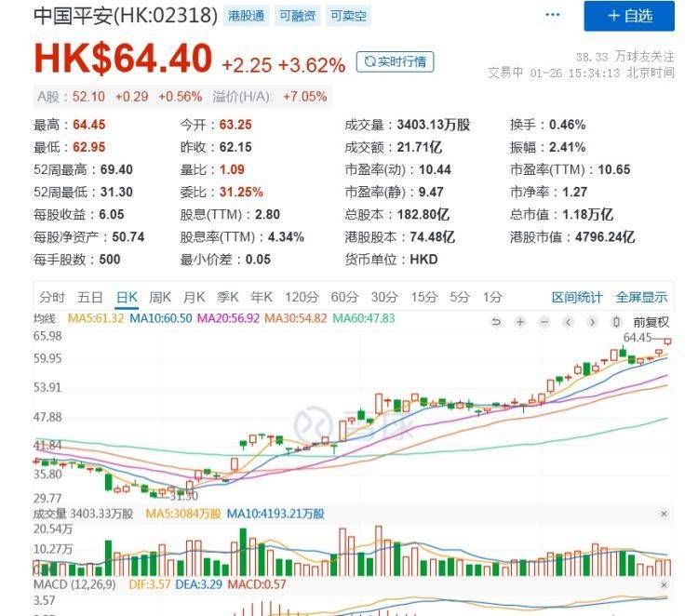Switch to 15分 chart tab
Image resolution: width=698 pixels, height=616 pixels.
click(424, 297)
